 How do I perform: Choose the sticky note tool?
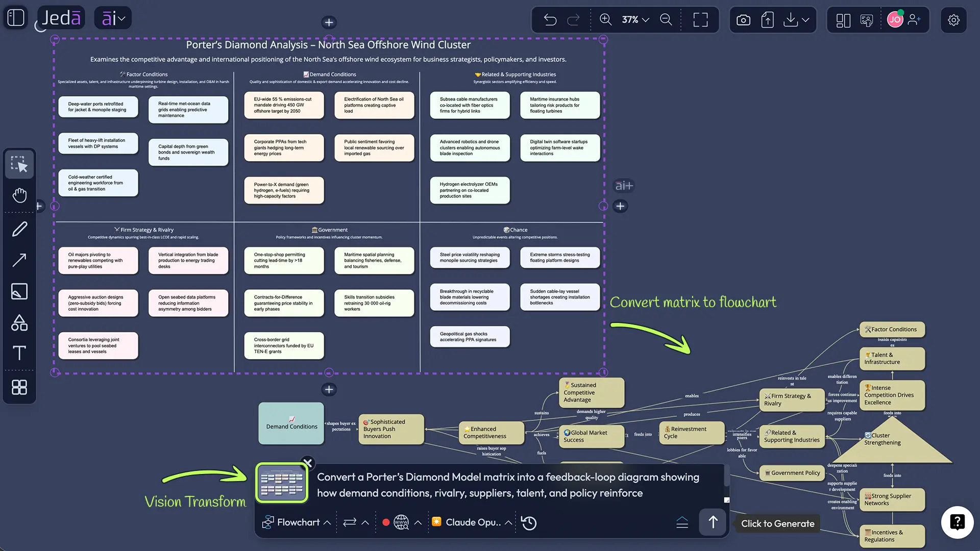tap(19, 291)
